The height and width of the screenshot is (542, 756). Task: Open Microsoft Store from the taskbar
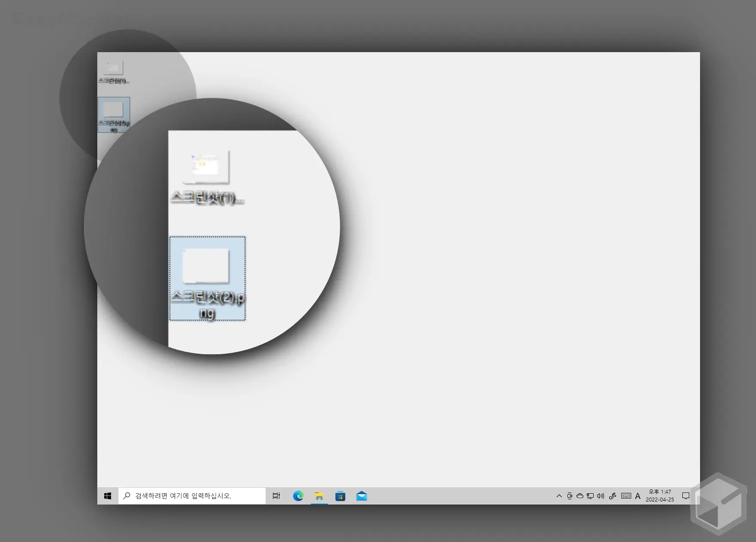340,496
